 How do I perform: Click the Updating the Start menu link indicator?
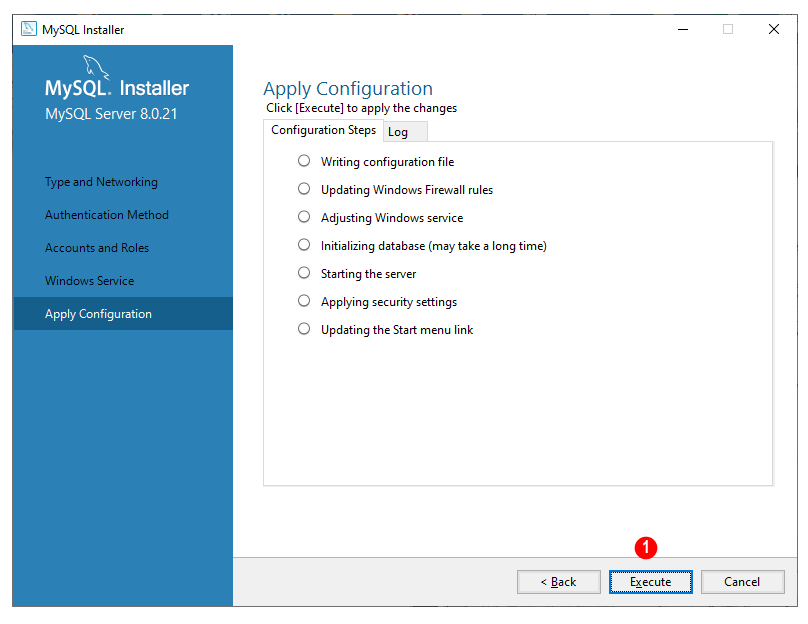point(304,329)
